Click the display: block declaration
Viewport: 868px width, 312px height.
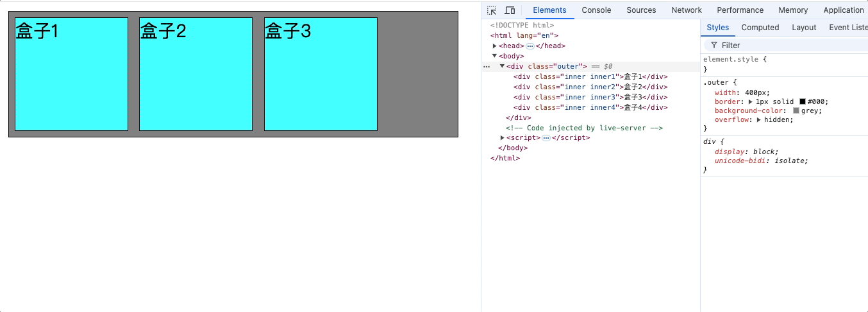click(x=747, y=152)
